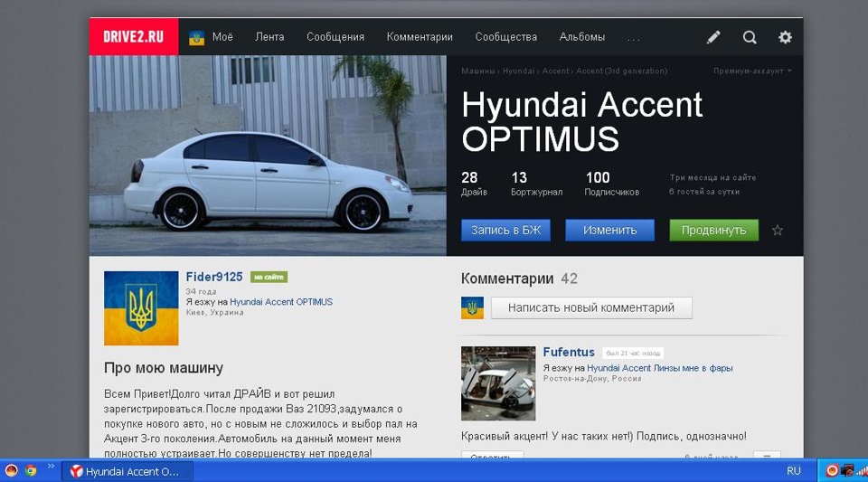Screen dimensions: 868x482
Task: Open the Сообщества menu item
Action: coord(506,37)
